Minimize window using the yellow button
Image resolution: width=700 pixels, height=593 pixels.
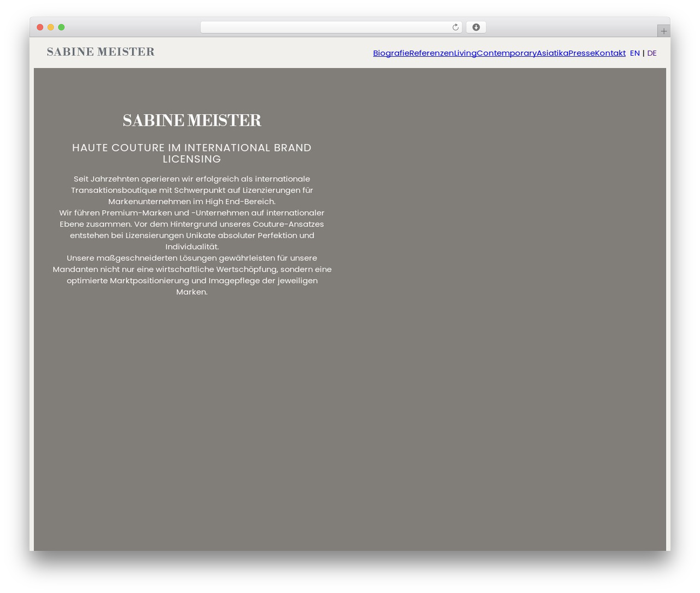point(51,27)
